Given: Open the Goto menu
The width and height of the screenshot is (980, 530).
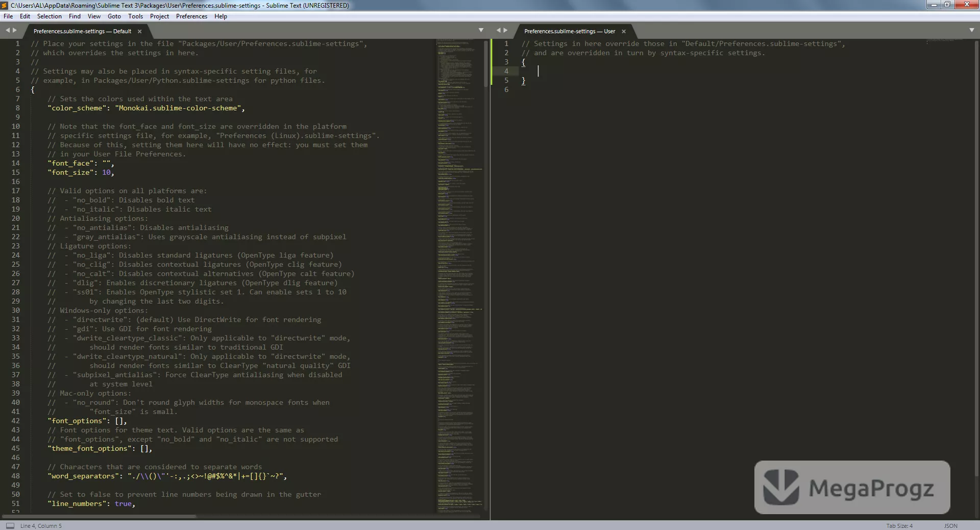Looking at the screenshot, I should tap(114, 16).
